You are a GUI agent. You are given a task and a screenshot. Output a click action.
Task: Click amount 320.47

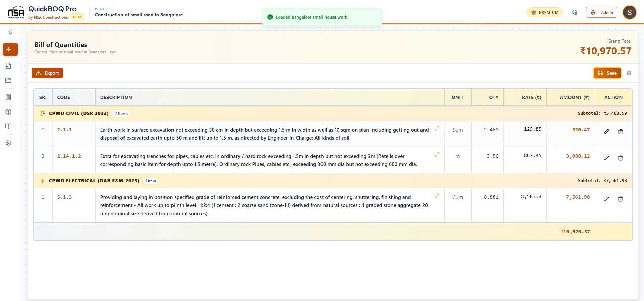[581, 130]
